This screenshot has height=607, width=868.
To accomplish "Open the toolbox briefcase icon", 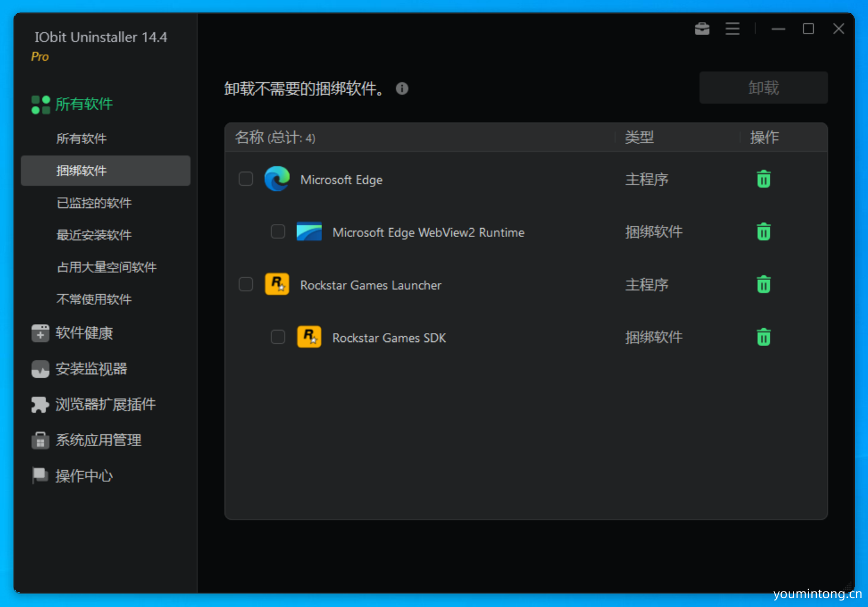I will (702, 29).
